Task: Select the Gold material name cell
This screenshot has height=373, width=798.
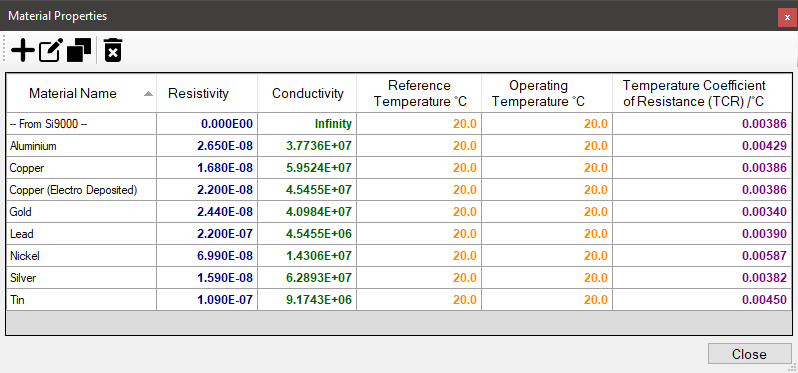Action: [81, 212]
